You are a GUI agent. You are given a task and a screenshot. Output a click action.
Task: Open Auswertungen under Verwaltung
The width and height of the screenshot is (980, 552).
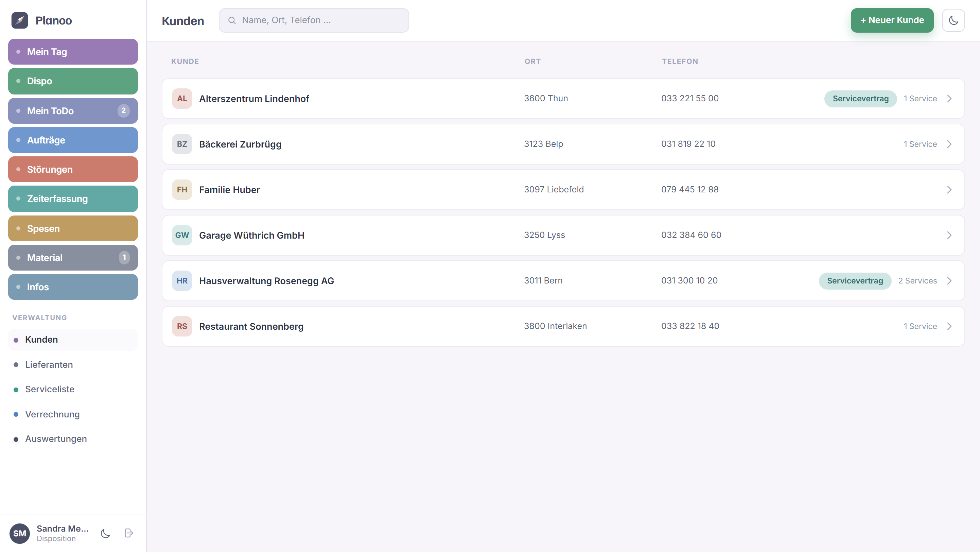(73, 439)
